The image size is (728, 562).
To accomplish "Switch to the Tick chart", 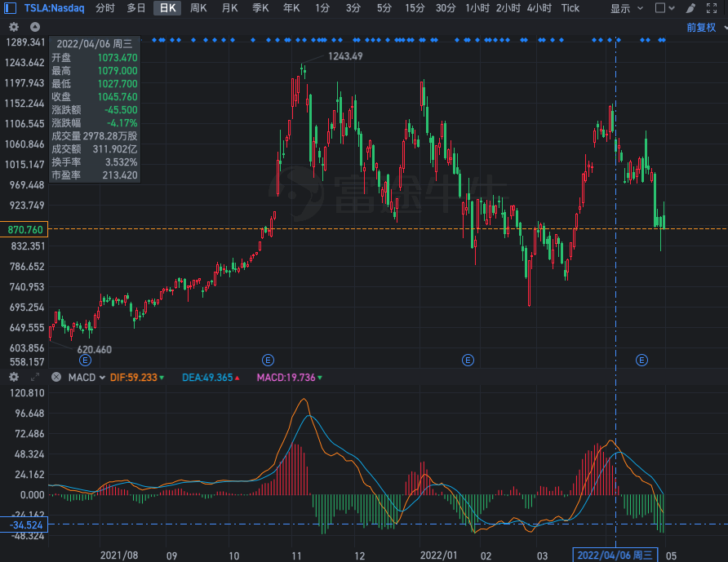I will pyautogui.click(x=570, y=8).
